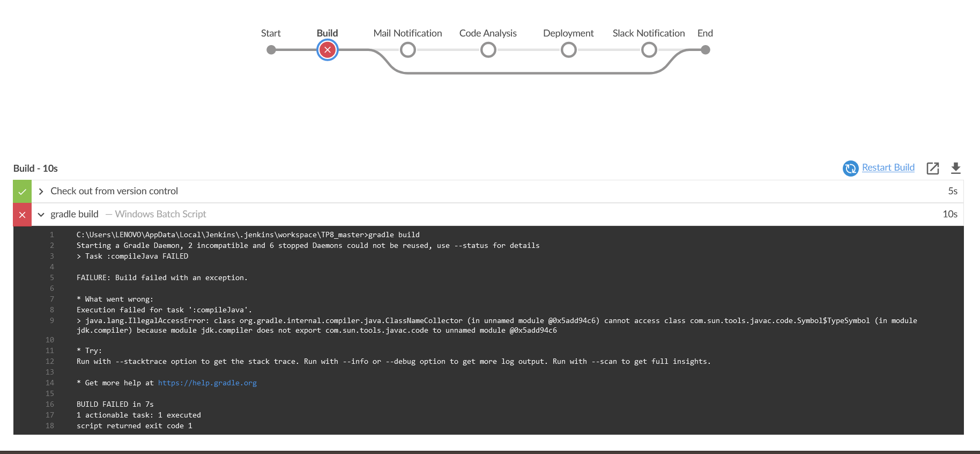Screen dimensions: 980x454
Task: Click the Build stage label
Action: (327, 33)
